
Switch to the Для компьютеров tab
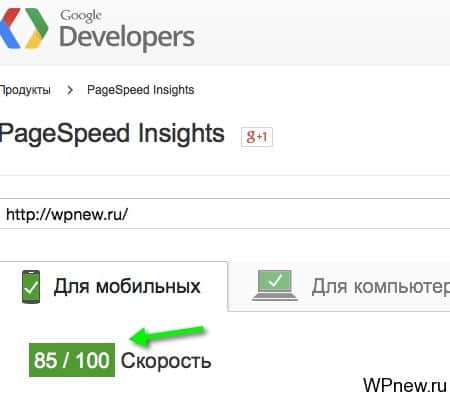pyautogui.click(x=339, y=287)
